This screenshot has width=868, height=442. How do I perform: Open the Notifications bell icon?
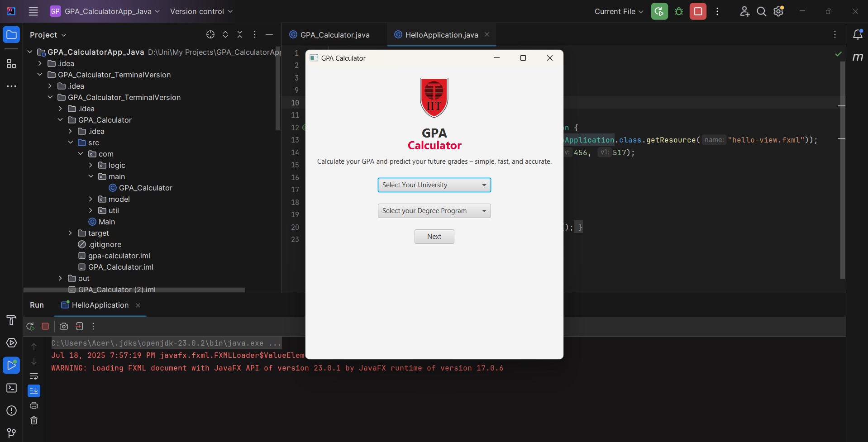[857, 35]
